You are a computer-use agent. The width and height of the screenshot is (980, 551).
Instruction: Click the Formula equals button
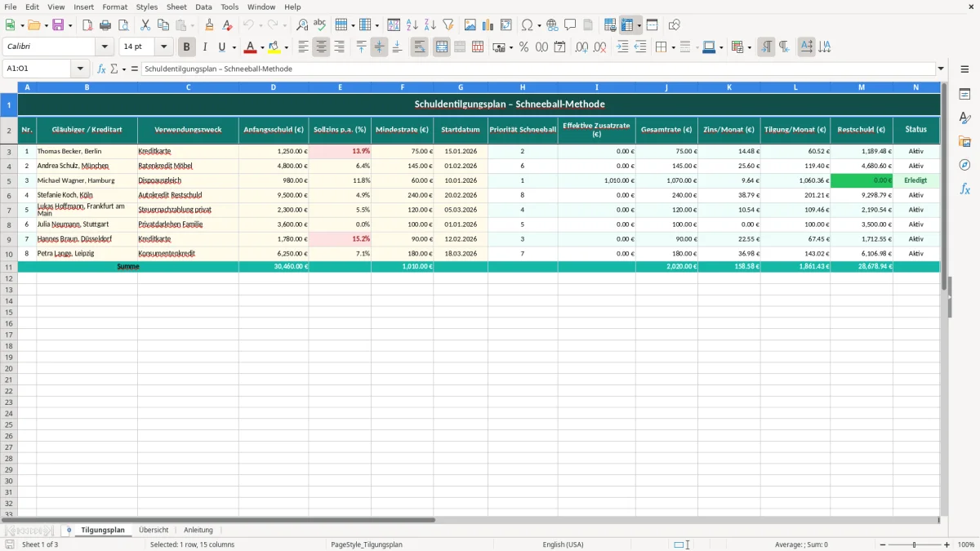[x=134, y=69]
